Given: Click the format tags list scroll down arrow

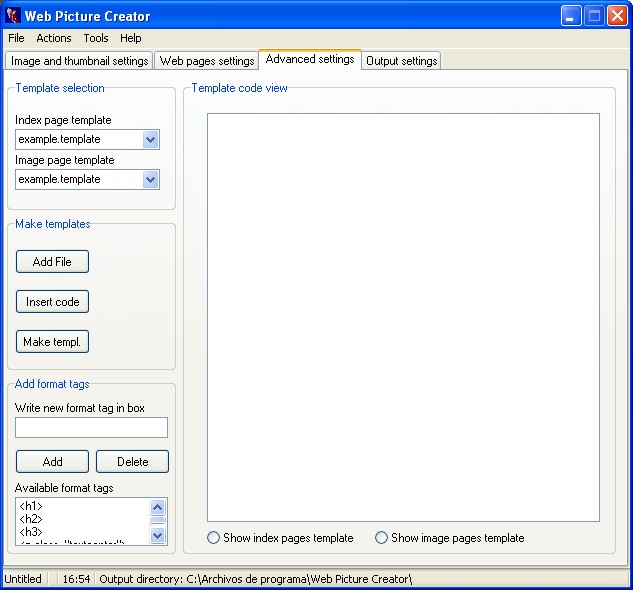Looking at the screenshot, I should pyautogui.click(x=157, y=536).
